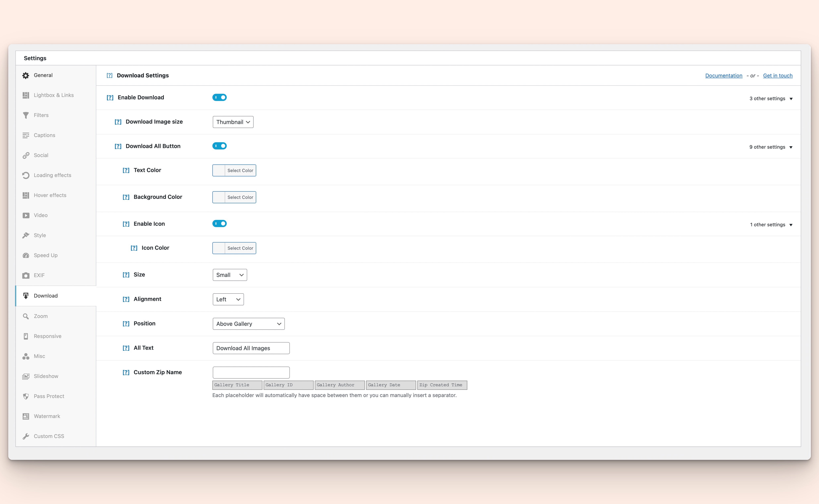This screenshot has width=819, height=504.
Task: Open the Get in touch link
Action: [778, 76]
